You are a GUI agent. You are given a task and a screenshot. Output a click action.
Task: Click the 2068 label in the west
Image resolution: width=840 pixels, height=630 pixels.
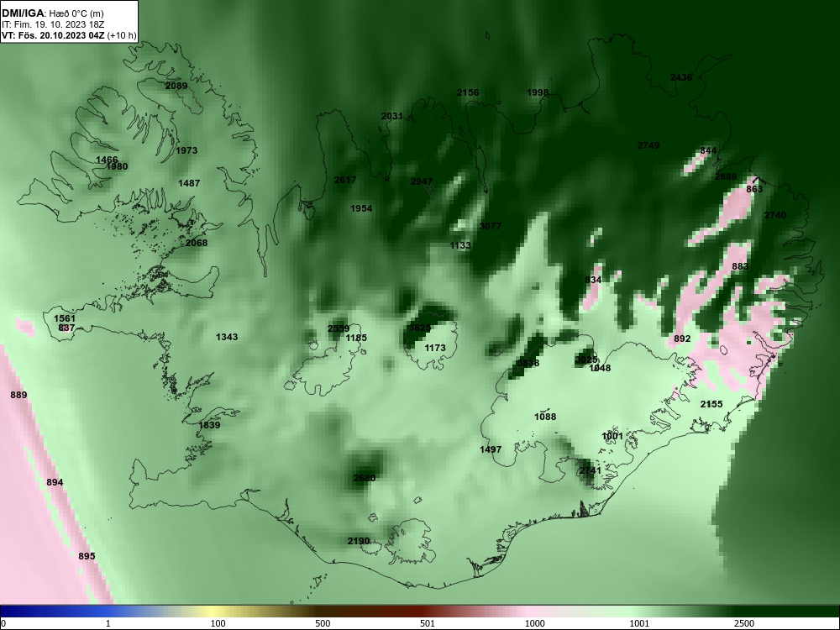coord(197,244)
